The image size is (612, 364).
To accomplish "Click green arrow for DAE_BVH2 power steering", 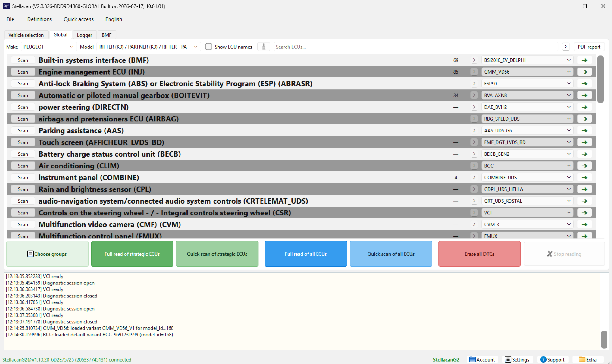I will pos(584,107).
